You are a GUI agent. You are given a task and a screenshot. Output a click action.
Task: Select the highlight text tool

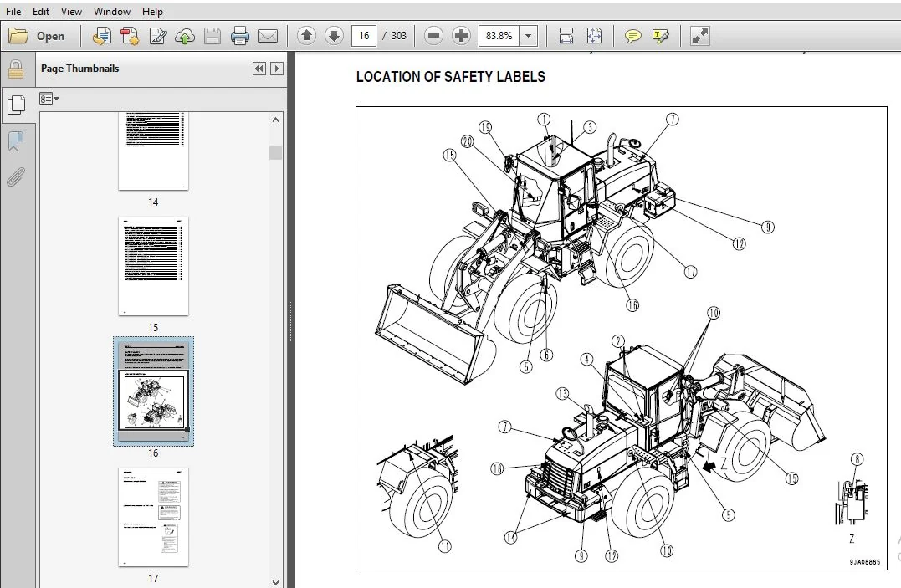coord(661,36)
